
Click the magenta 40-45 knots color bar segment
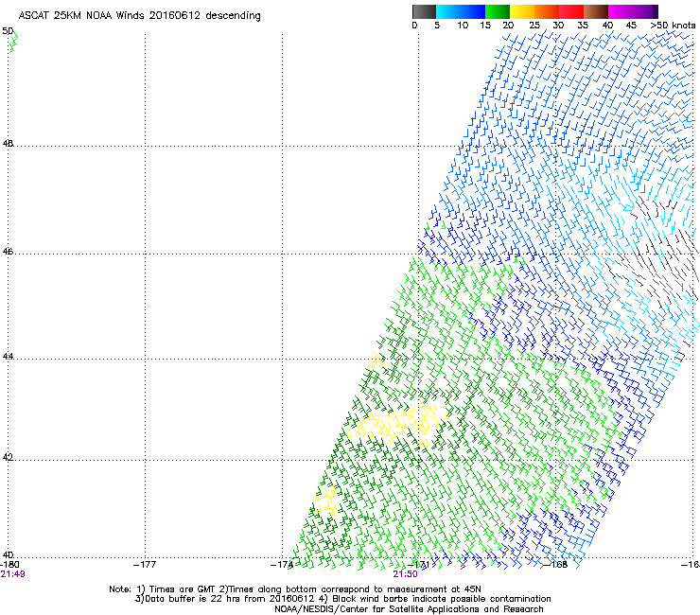coord(630,11)
